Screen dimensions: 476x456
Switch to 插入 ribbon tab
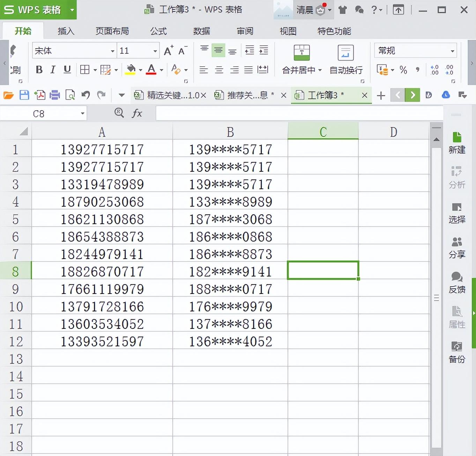click(66, 31)
